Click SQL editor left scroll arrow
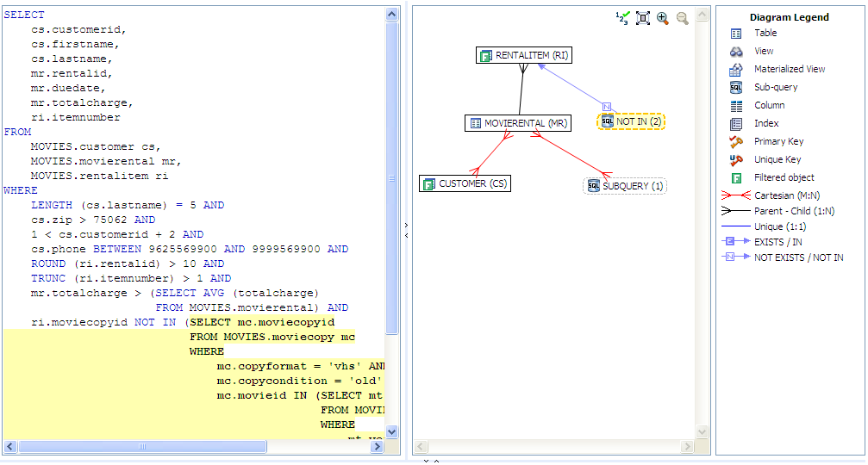This screenshot has width=868, height=465. click(x=10, y=446)
